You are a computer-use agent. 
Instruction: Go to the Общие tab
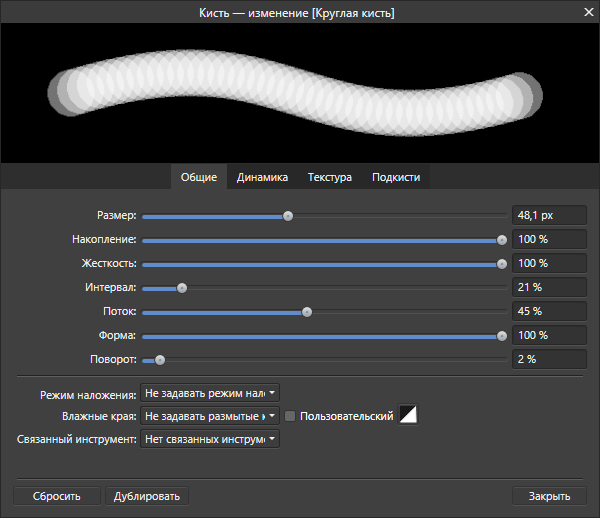point(199,177)
